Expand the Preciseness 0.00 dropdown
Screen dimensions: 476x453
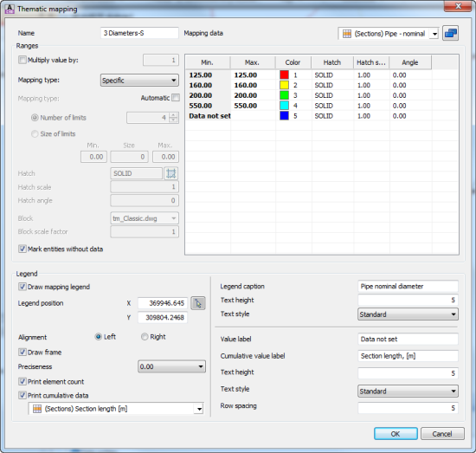click(171, 366)
